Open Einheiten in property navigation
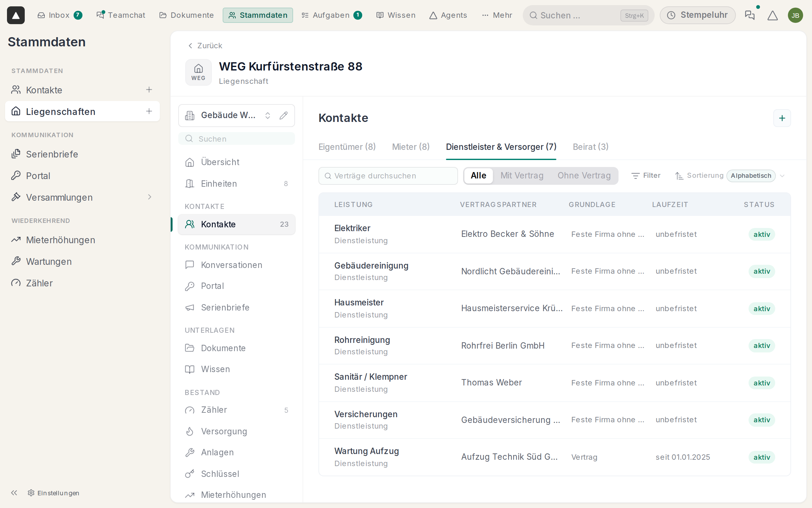The image size is (812, 508). tap(237, 184)
